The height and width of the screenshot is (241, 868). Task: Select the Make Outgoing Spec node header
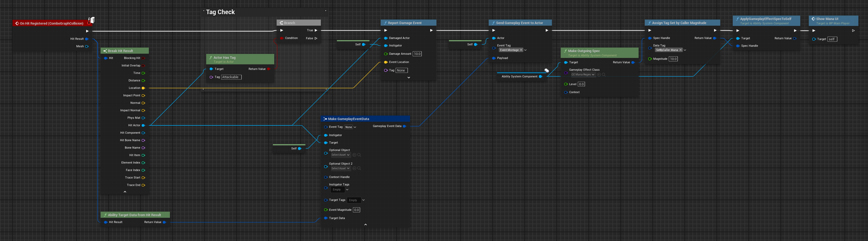coord(600,53)
